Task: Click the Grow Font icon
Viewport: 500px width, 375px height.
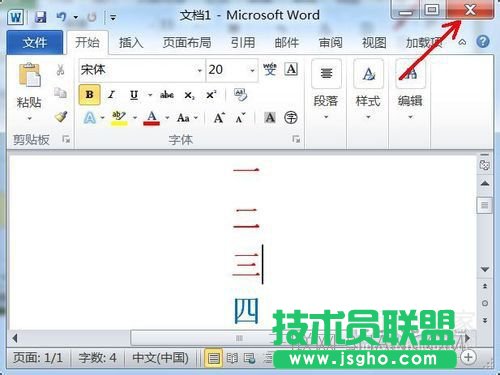Action: point(219,118)
